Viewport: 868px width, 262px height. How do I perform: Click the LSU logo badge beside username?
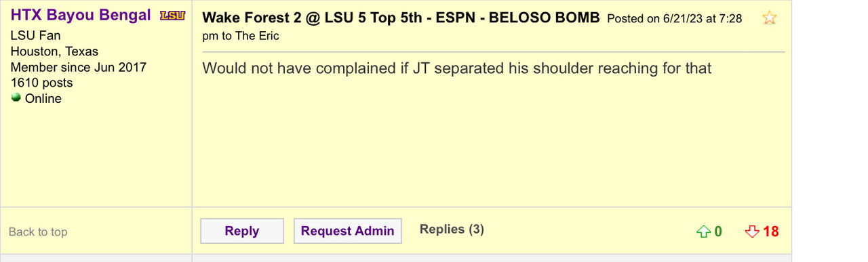(172, 16)
